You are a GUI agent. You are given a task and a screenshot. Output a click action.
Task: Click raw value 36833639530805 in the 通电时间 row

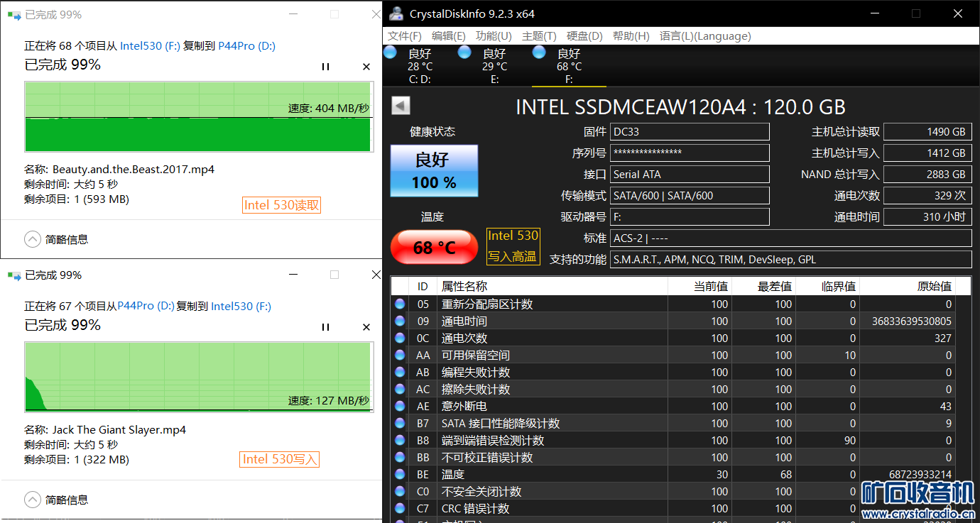(912, 321)
